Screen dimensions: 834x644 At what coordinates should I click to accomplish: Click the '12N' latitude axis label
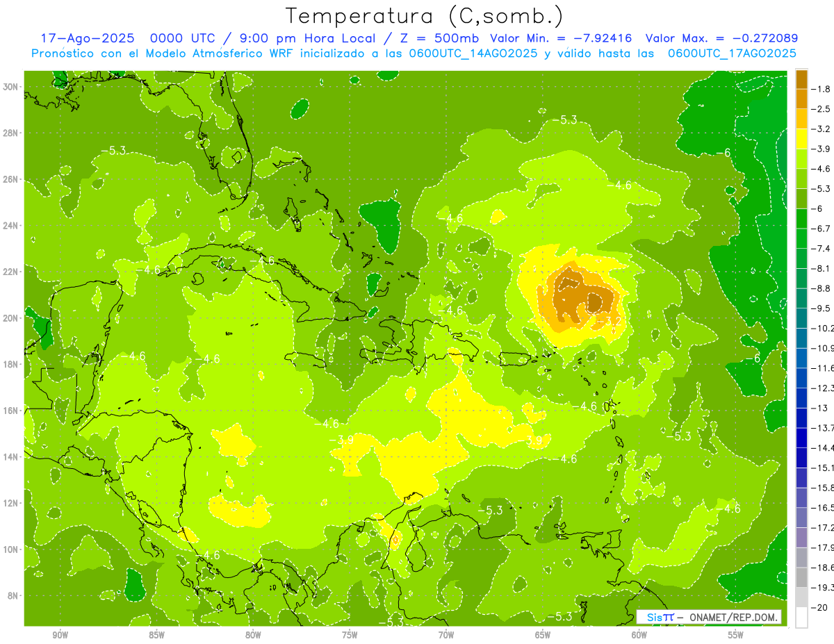(x=12, y=503)
